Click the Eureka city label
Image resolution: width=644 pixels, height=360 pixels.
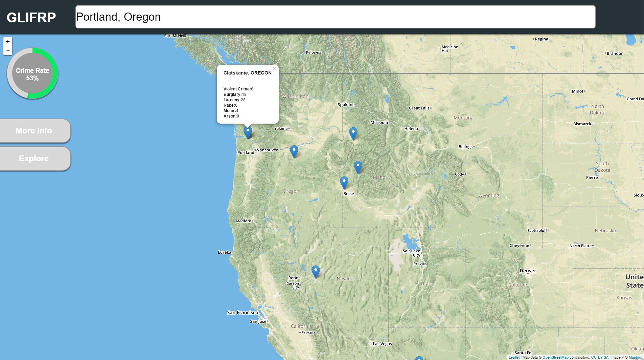click(x=224, y=252)
